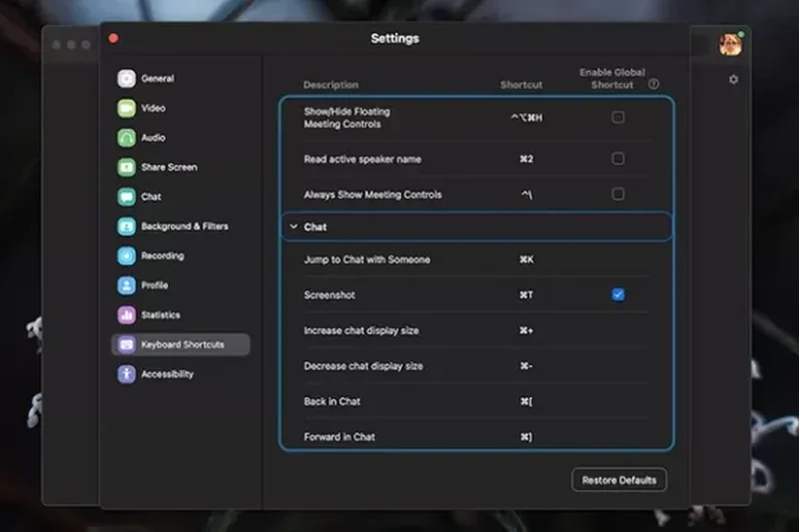Click the Statistics chart icon
This screenshot has width=799, height=532.
coord(127,315)
